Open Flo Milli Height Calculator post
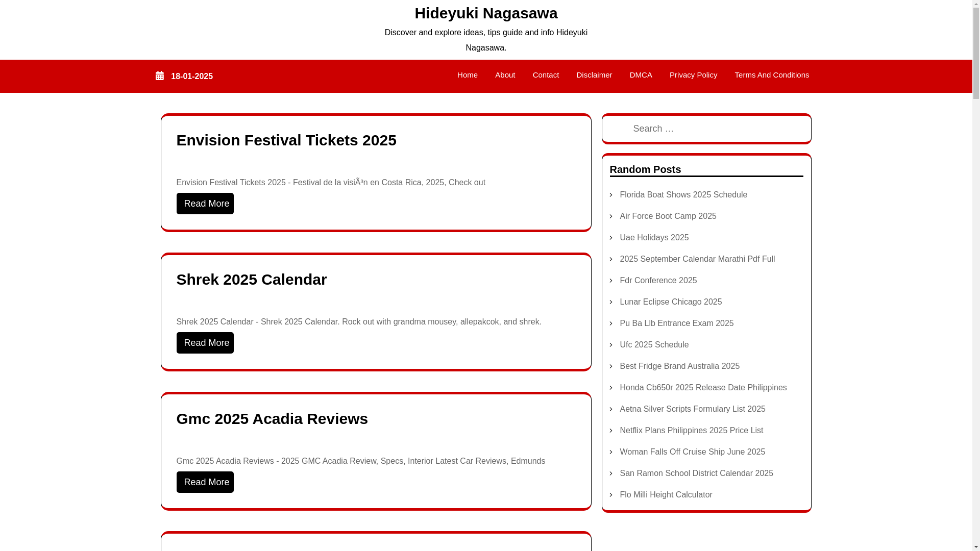Screen dimensions: 980x551 [666, 495]
